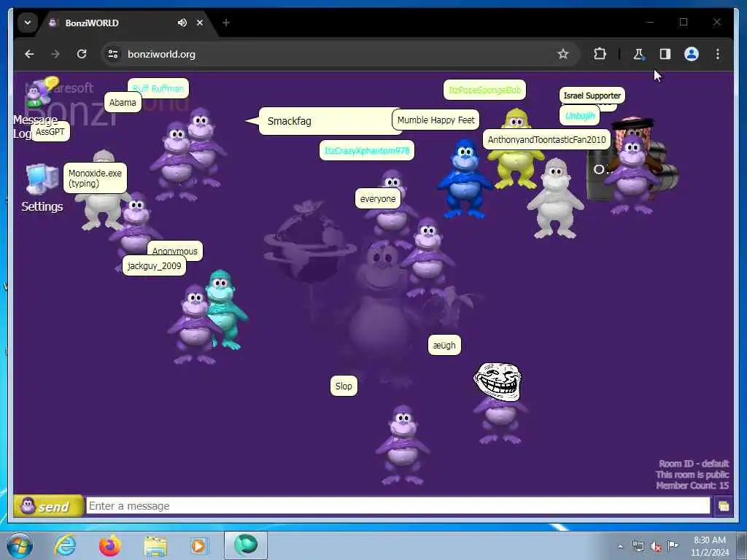The height and width of the screenshot is (560, 747).
Task: Toggle the browser side panel
Action: tap(665, 54)
